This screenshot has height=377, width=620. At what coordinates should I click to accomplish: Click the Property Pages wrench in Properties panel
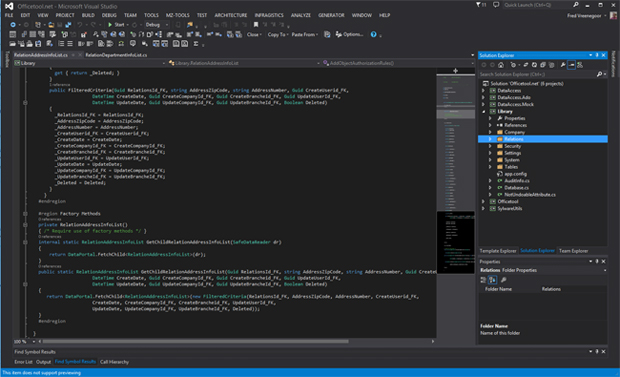(503, 280)
